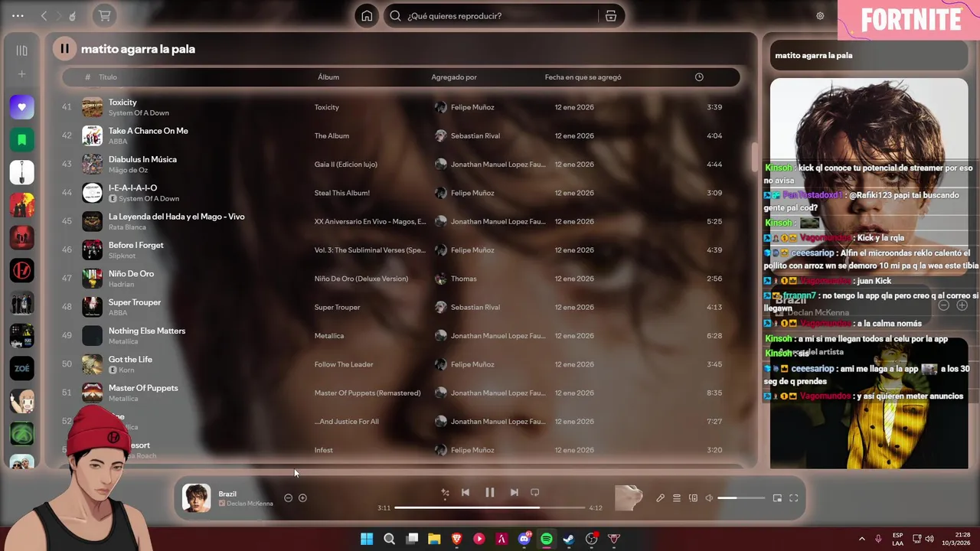Image resolution: width=980 pixels, height=551 pixels.
Task: Open File Explorer from taskbar
Action: point(434,539)
